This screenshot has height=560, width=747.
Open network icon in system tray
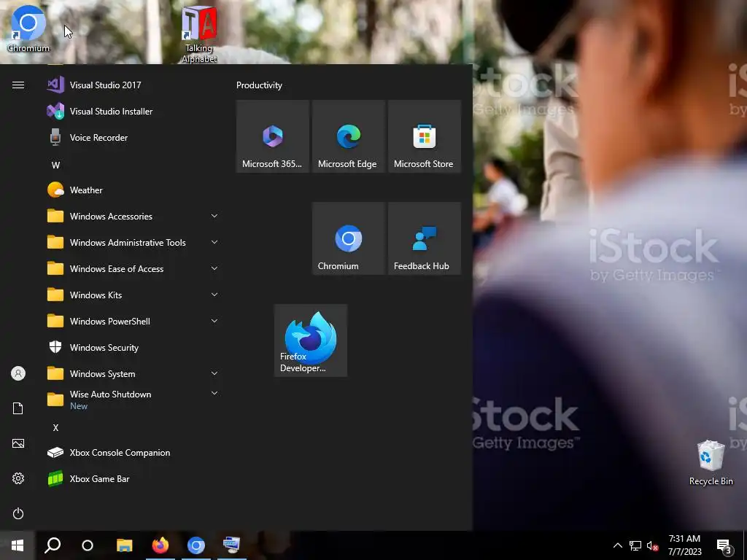(x=635, y=545)
